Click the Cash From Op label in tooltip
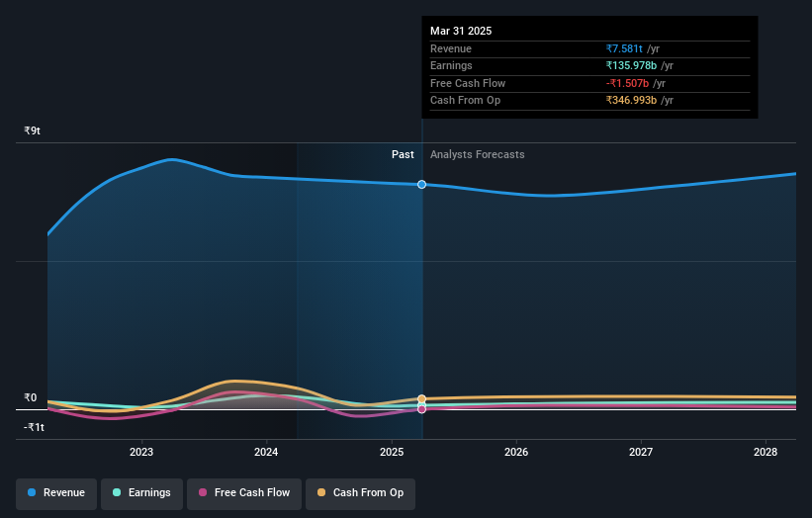Image resolution: width=812 pixels, height=518 pixels. point(466,101)
